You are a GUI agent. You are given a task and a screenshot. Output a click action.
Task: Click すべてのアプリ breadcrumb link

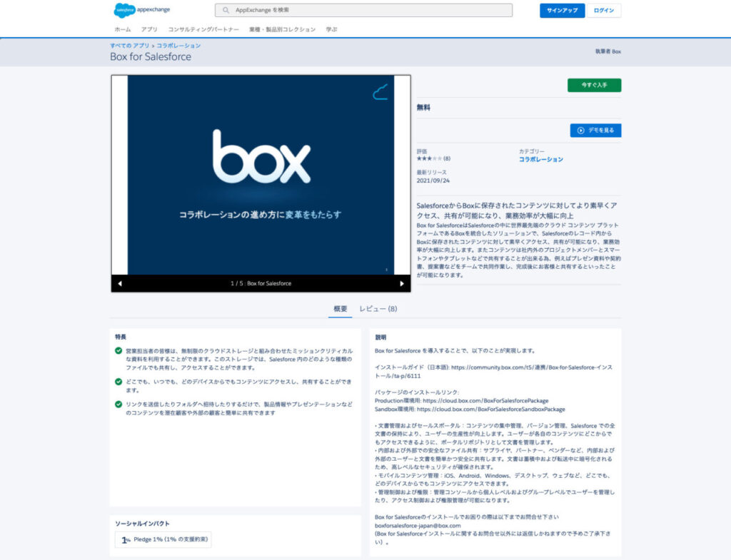click(130, 46)
